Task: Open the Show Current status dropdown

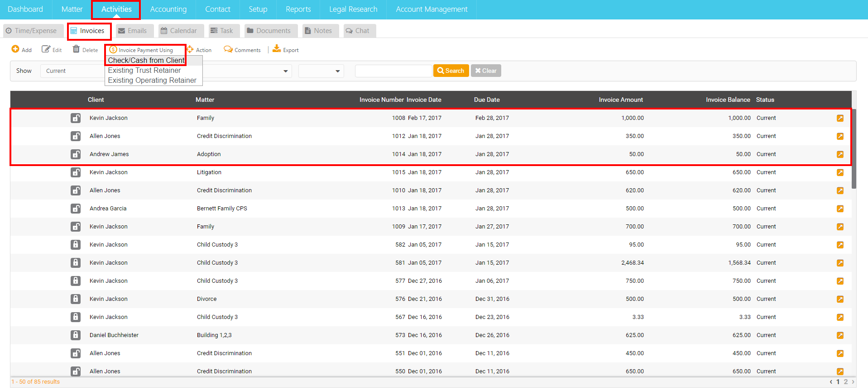Action: coord(72,71)
